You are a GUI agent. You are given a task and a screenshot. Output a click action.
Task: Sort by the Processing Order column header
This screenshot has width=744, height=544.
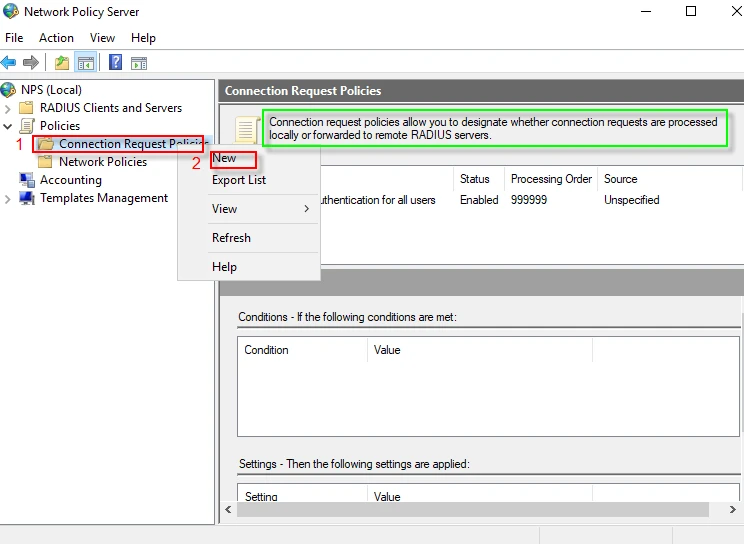point(551,179)
